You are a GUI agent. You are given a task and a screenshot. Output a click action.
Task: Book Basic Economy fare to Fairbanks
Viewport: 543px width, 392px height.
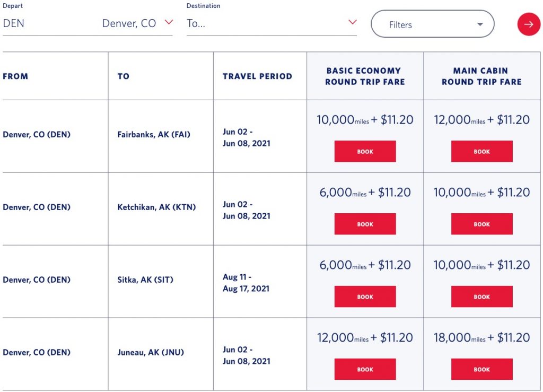[x=365, y=151]
